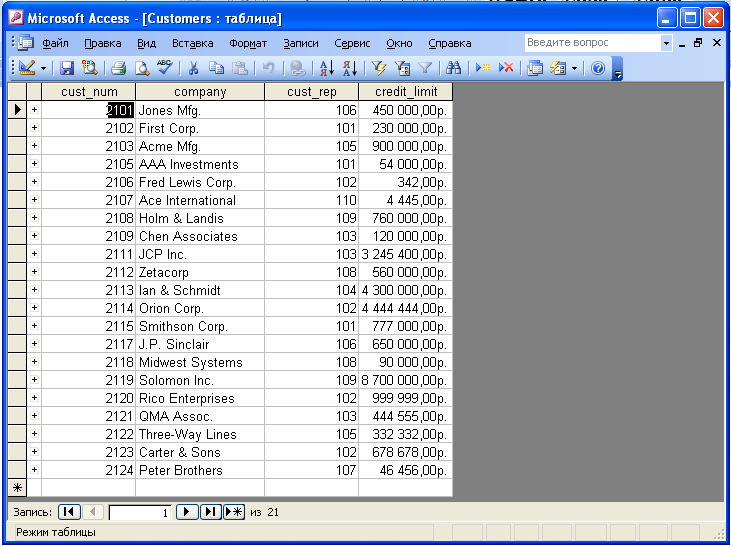The image size is (731, 546).
Task: Select the credit_limit column header
Action: 406,92
